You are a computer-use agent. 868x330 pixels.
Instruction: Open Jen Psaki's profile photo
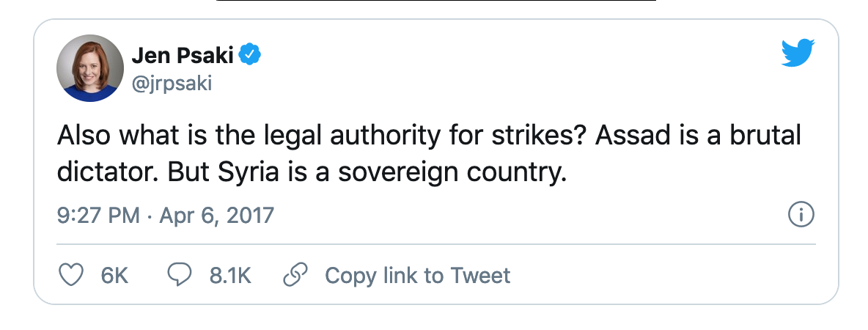[89, 68]
